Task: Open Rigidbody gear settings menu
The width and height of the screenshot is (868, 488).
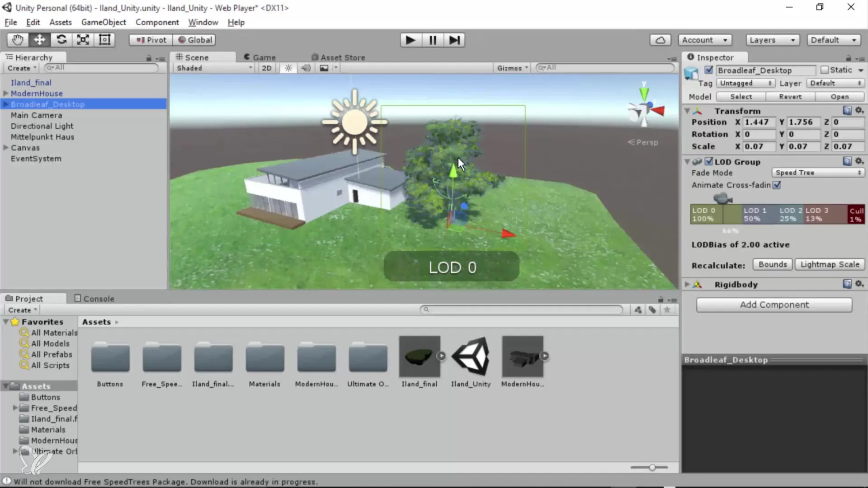Action: 859,284
